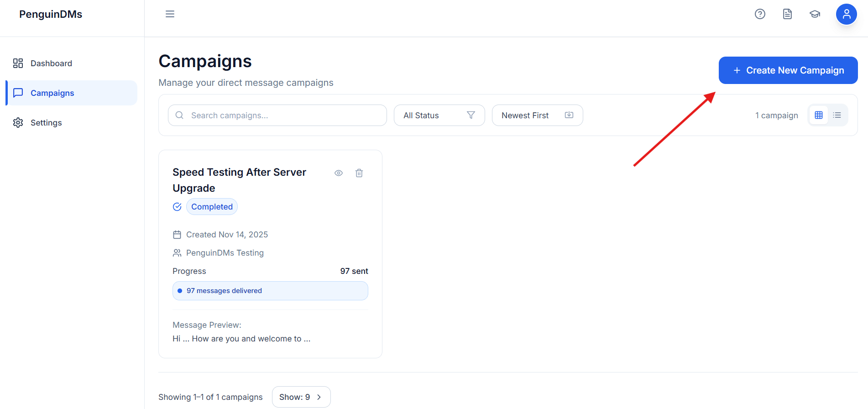Open the documentation page icon
This screenshot has width=868, height=409.
coord(787,14)
